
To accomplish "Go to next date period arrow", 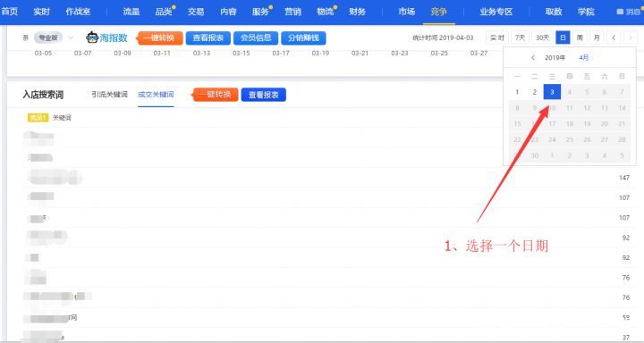I will (x=631, y=38).
